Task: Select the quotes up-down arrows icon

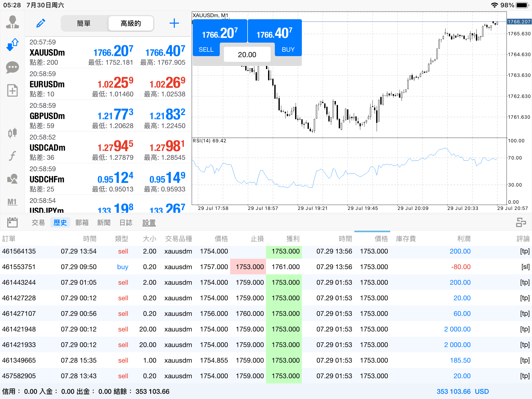Action: pyautogui.click(x=12, y=45)
